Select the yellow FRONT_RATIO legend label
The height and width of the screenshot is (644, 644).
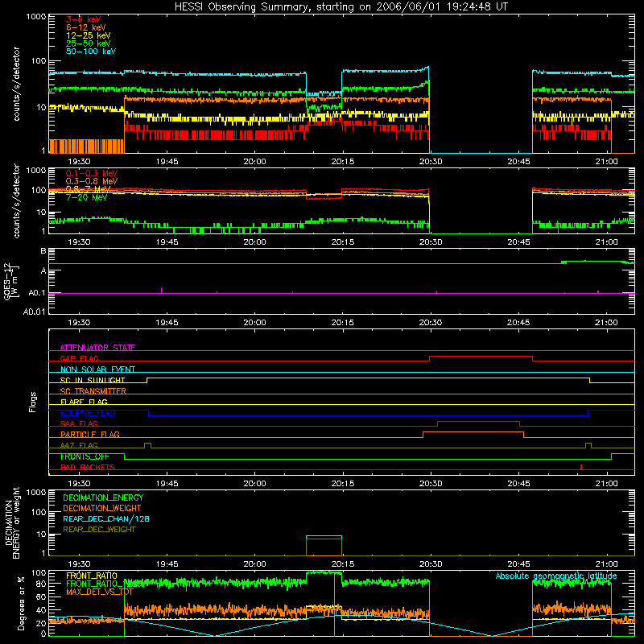(x=92, y=576)
